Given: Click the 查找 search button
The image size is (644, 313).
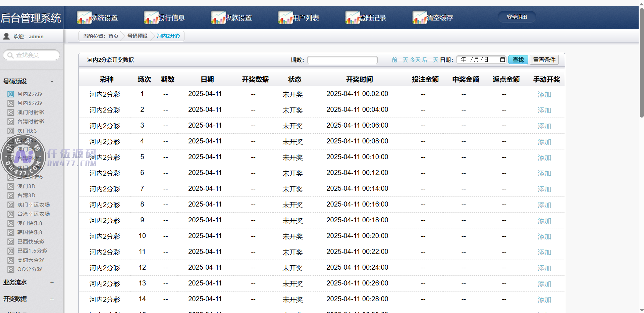Looking at the screenshot, I should click(x=518, y=60).
